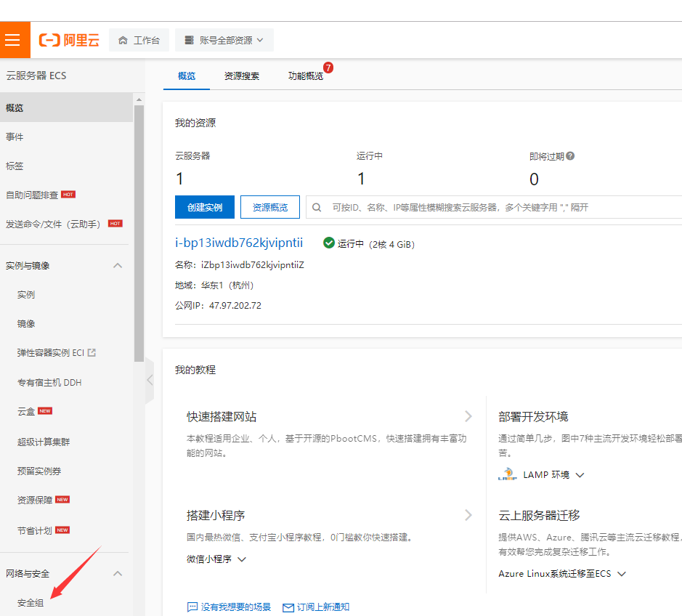Screen dimensions: 682x616
Task: Click the 部署开发环境 tutorial title
Action: [x=534, y=417]
